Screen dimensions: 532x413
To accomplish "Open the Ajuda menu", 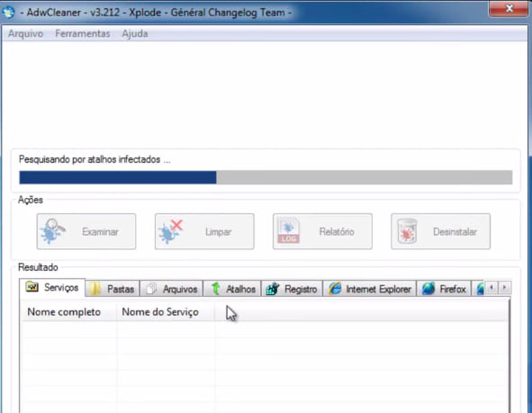I will tap(135, 33).
